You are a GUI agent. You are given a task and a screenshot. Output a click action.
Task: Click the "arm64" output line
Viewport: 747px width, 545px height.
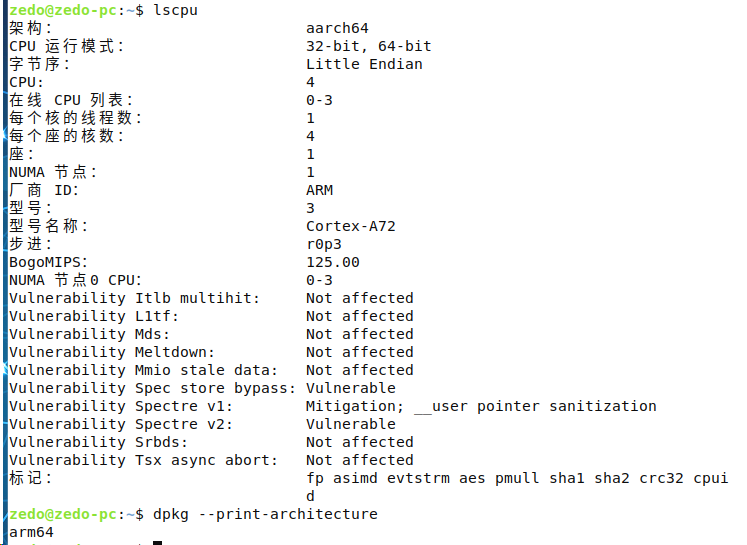pos(31,532)
